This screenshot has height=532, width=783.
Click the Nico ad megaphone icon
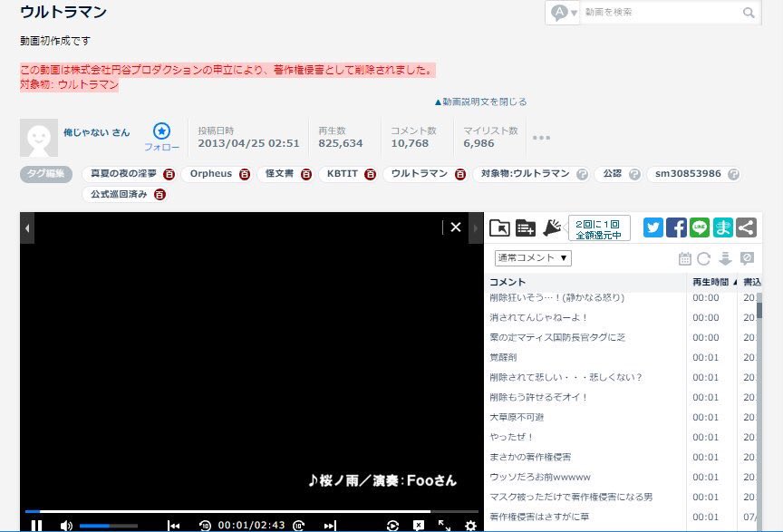click(x=552, y=227)
